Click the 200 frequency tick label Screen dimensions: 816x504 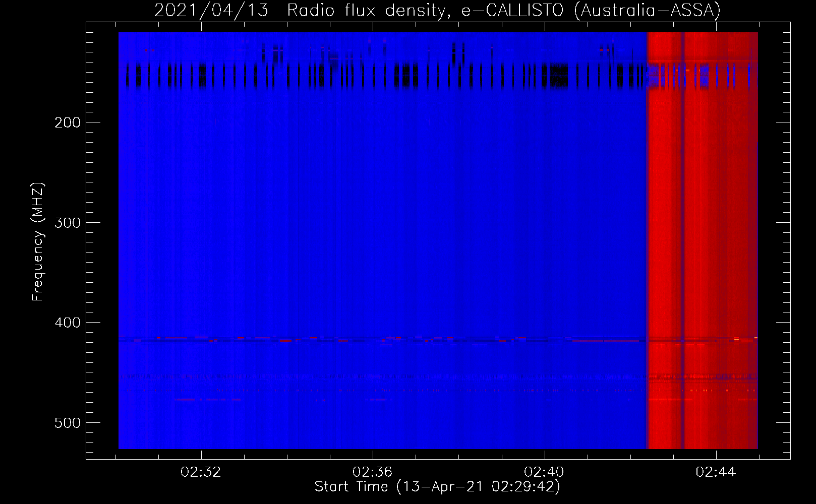[x=68, y=122]
